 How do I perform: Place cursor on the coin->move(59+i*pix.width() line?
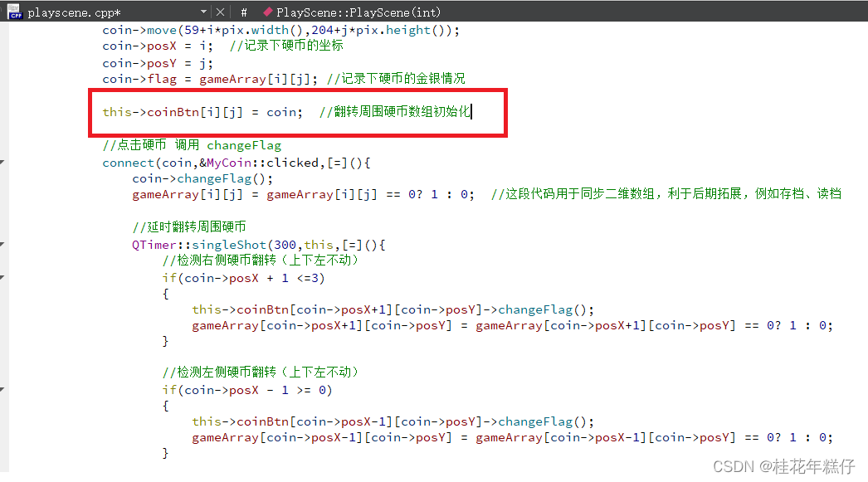[280, 30]
